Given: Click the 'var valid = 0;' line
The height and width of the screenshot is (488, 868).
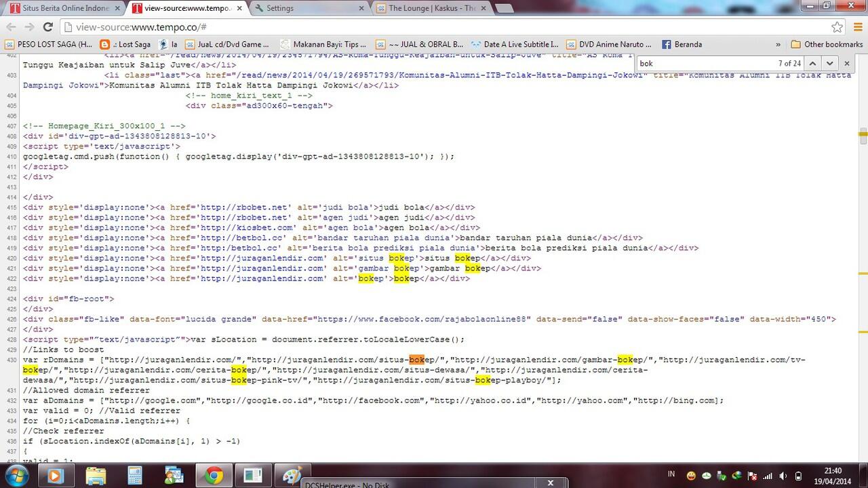Looking at the screenshot, I should point(102,411).
